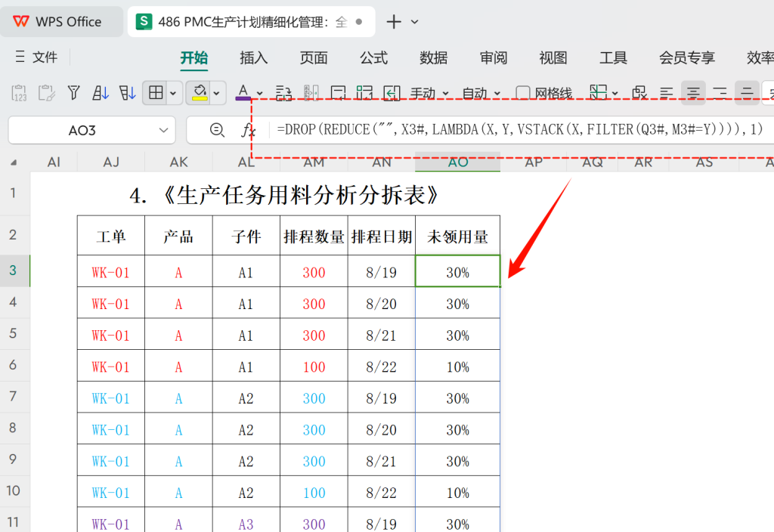Expand borders dropdown arrow
The image size is (774, 532).
[x=173, y=93]
